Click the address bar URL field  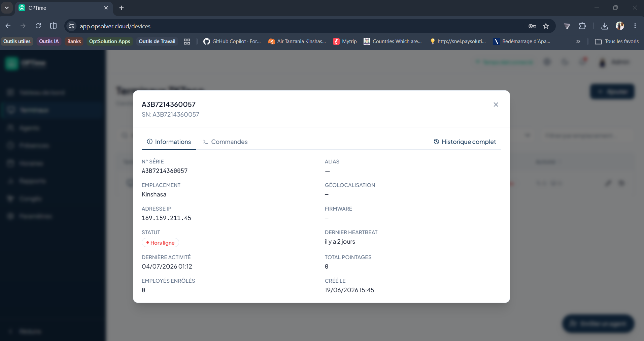point(300,26)
